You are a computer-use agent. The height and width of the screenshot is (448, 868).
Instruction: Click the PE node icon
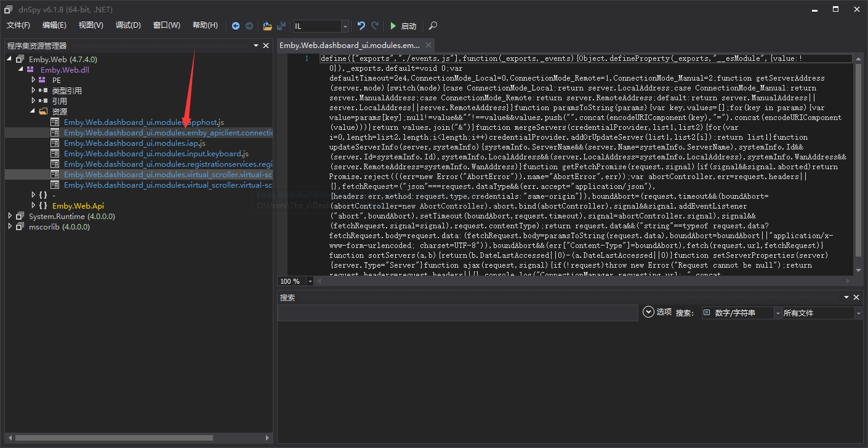42,80
